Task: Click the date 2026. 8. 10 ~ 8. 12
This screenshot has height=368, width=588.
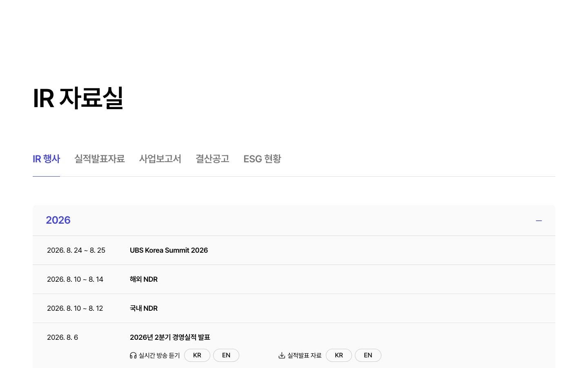Action: [x=75, y=308]
